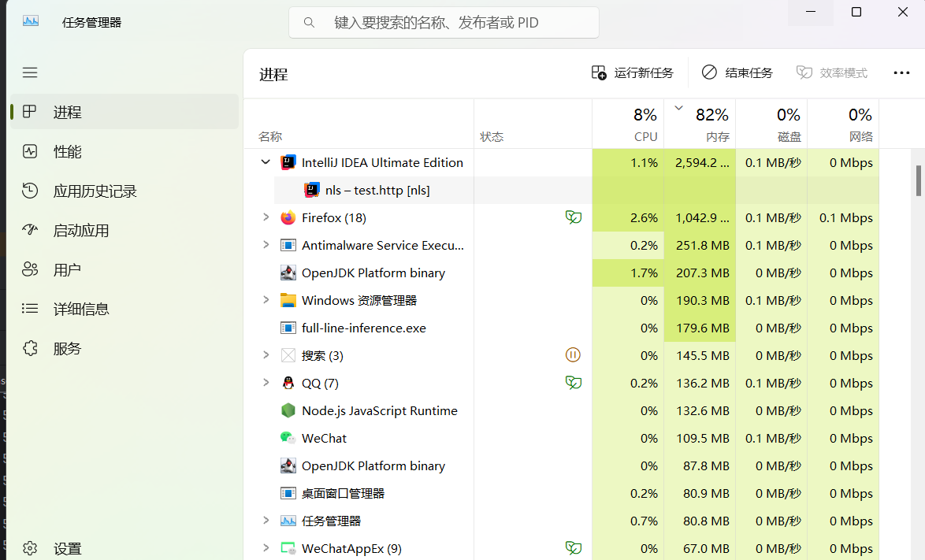Viewport: 925px width, 560px height.
Task: Click the IntelliJ IDEA Ultimate Edition process icon
Action: (288, 163)
